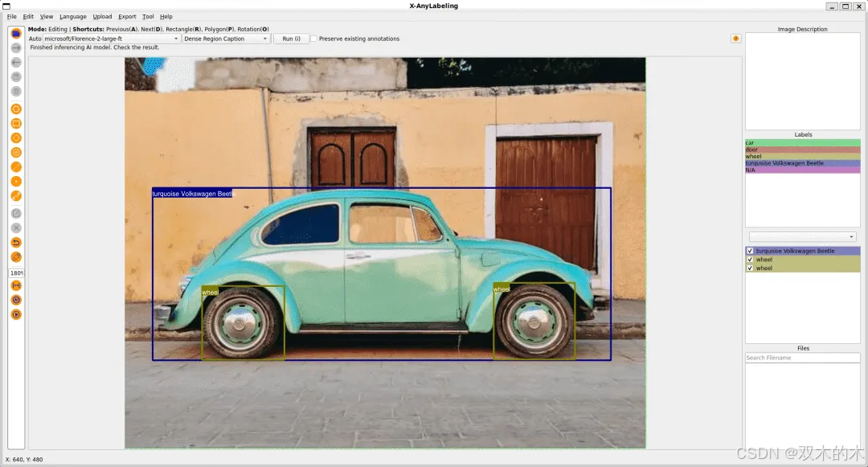Select the olive wheel label in Labels list
Screen dimensions: 868x467
802,157
